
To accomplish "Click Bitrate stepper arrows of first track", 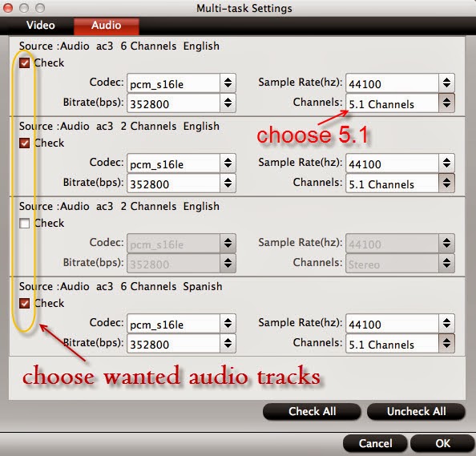I will click(228, 103).
